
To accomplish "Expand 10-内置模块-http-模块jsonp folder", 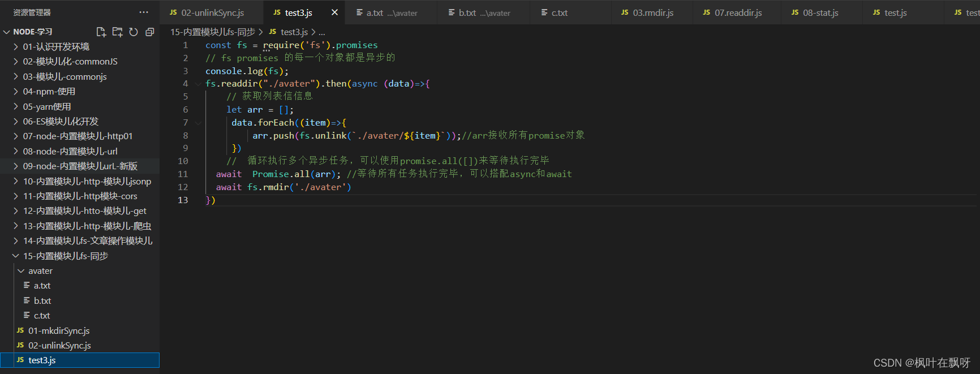I will (x=16, y=181).
